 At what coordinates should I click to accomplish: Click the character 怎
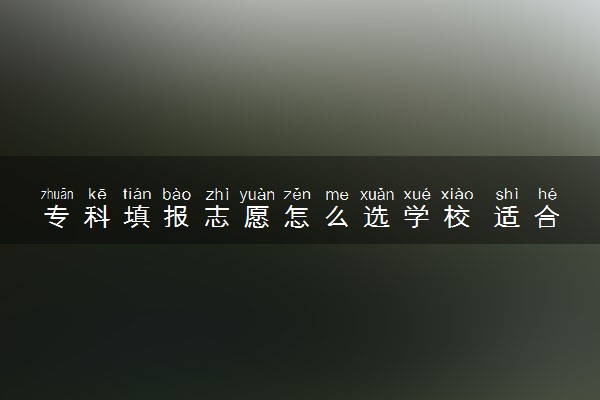point(297,217)
